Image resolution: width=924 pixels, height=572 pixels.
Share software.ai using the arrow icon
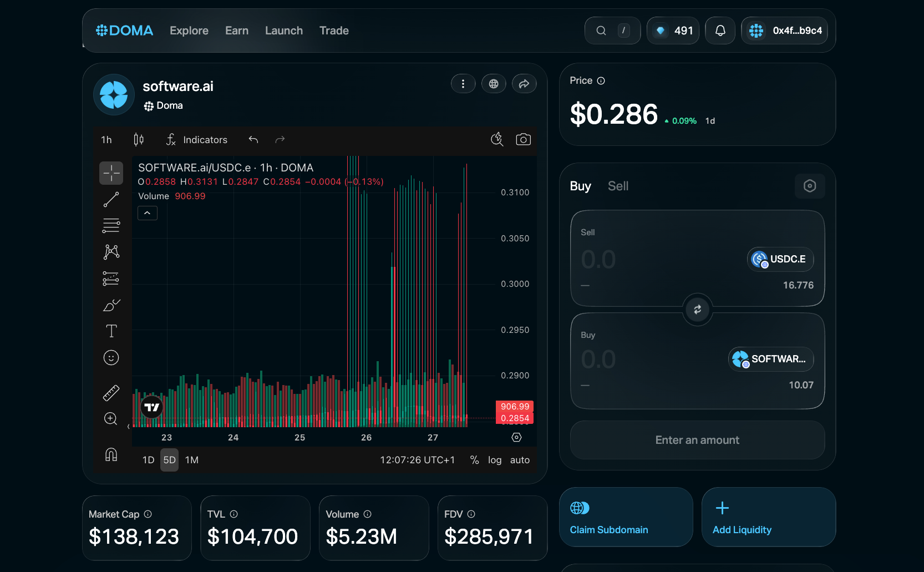coord(524,84)
